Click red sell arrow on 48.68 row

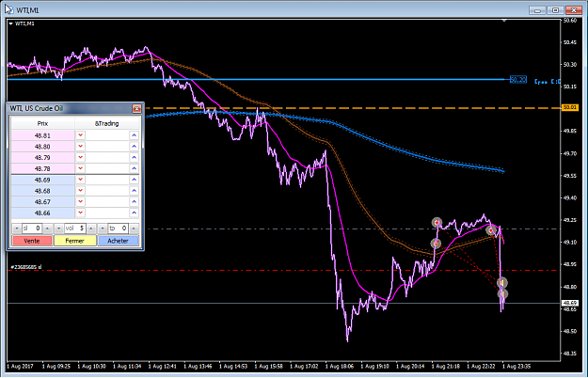(x=80, y=191)
